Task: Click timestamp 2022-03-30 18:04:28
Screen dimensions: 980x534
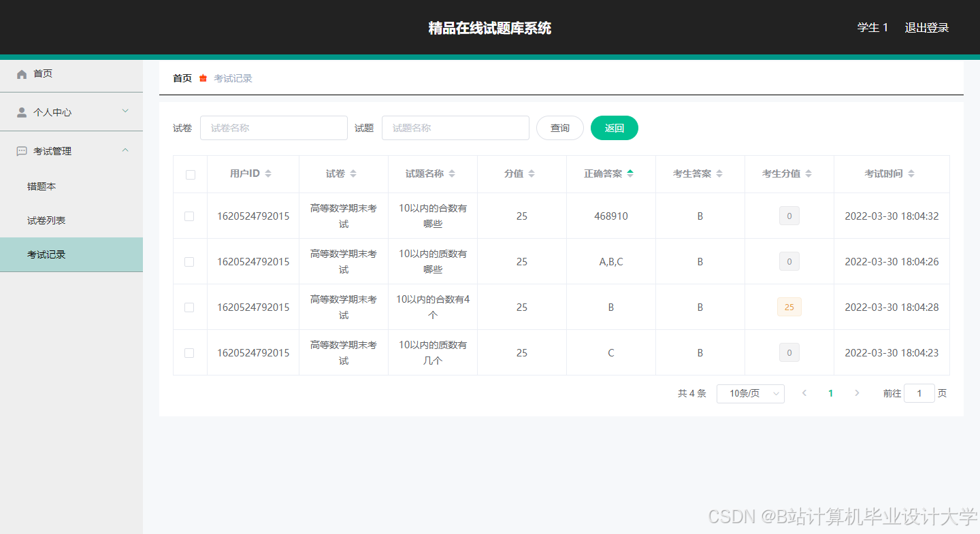Action: click(x=892, y=307)
